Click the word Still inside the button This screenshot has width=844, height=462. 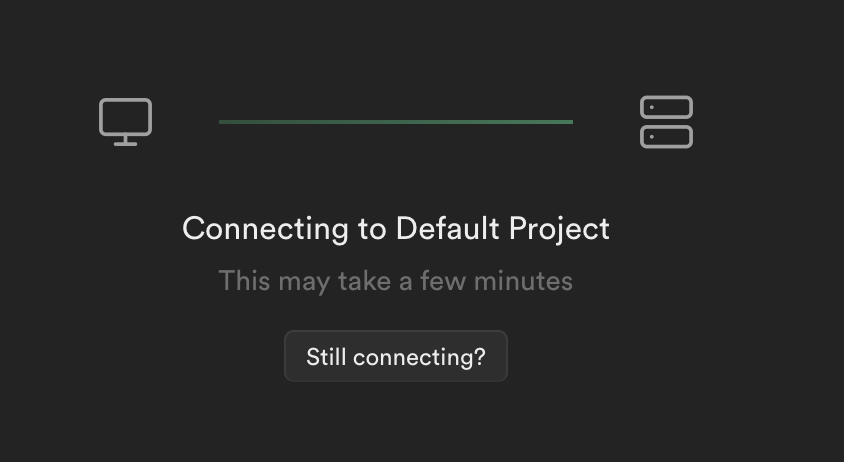326,357
